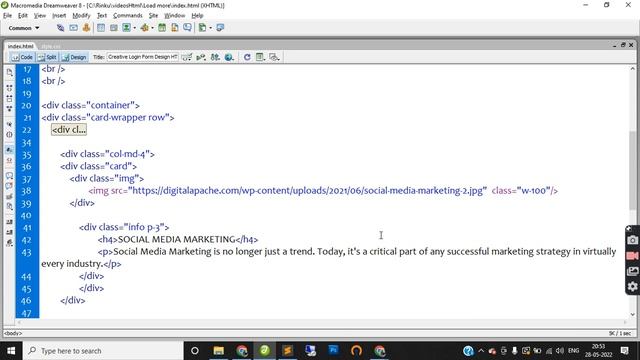Image resolution: width=640 pixels, height=360 pixels.
Task: Click the File Management icon
Action: pos(215,57)
